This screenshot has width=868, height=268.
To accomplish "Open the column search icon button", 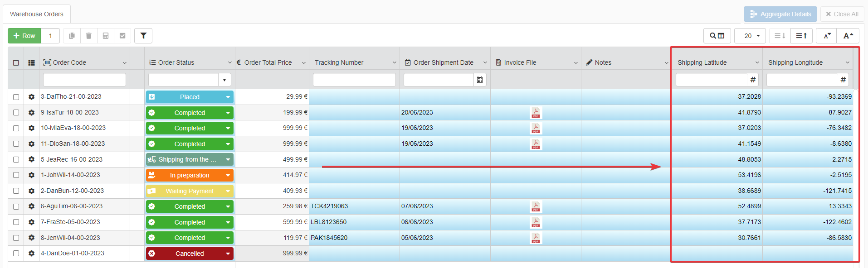I will click(x=717, y=36).
